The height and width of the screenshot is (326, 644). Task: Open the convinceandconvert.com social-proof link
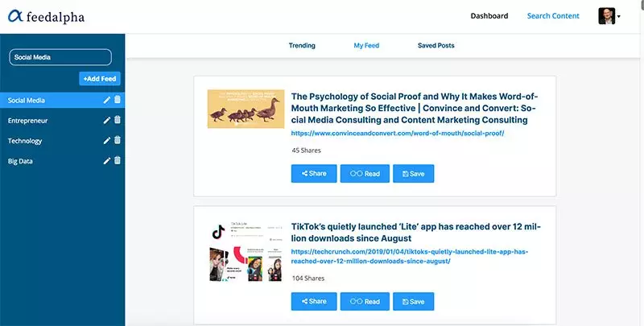398,134
